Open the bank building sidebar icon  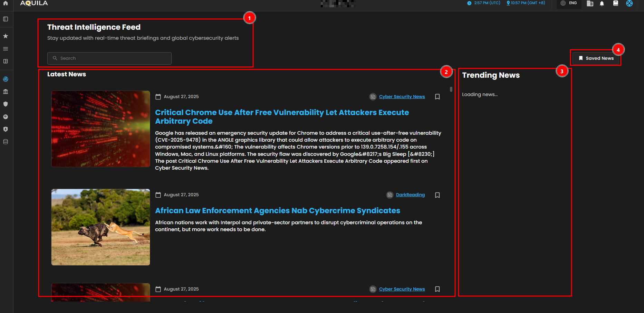pyautogui.click(x=6, y=92)
